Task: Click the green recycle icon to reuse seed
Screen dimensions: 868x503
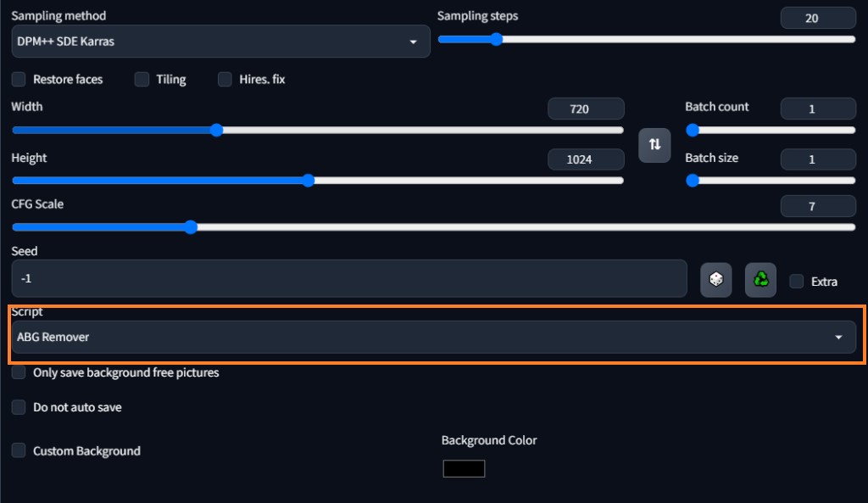Action: pyautogui.click(x=760, y=280)
